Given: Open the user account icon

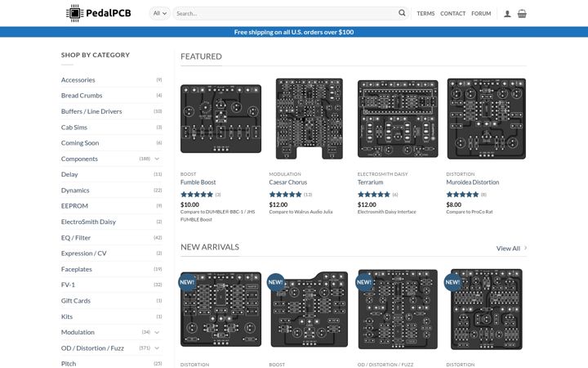Looking at the screenshot, I should pyautogui.click(x=507, y=14).
